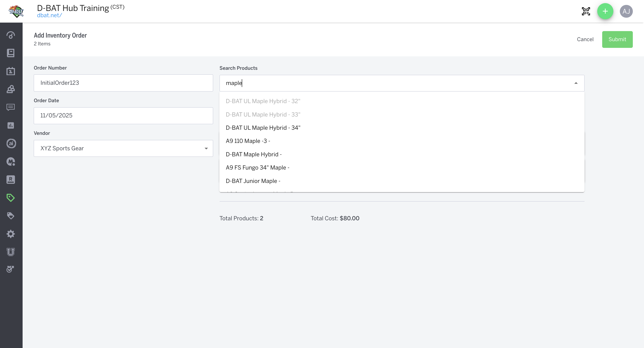Open the reports bar chart icon
This screenshot has height=348, width=644.
click(11, 125)
